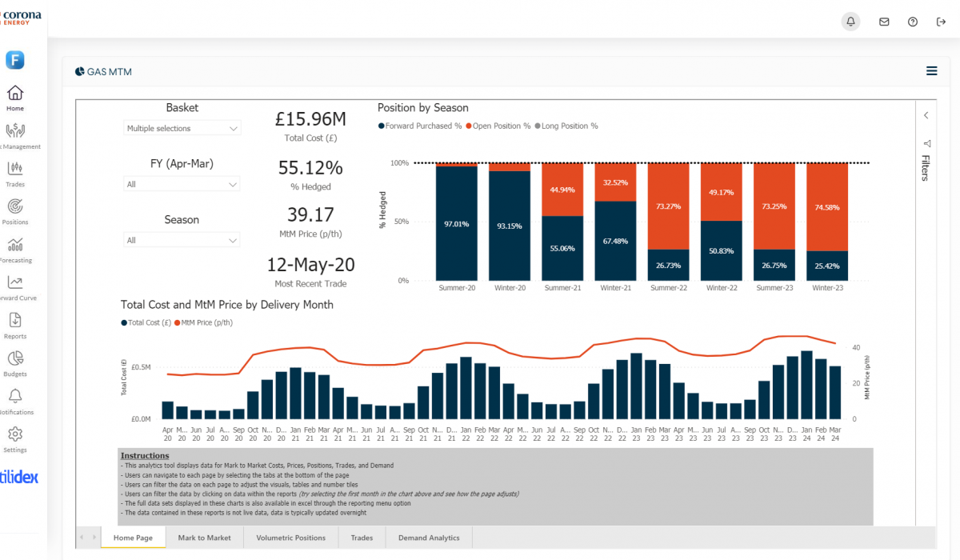Image resolution: width=960 pixels, height=560 pixels.
Task: Go to Positions in sidebar
Action: click(15, 206)
